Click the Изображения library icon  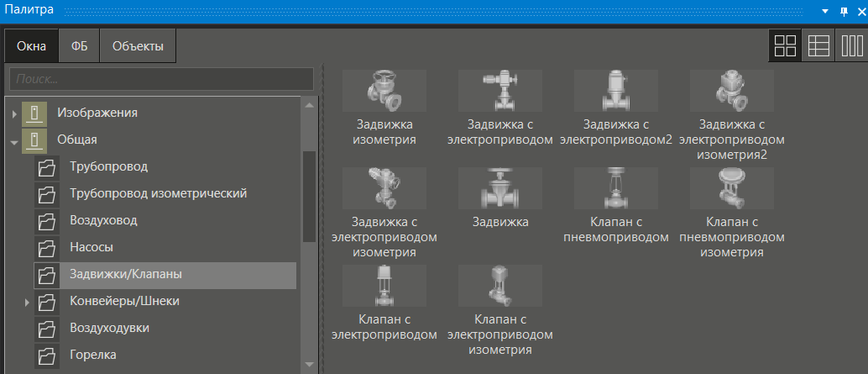coord(34,113)
